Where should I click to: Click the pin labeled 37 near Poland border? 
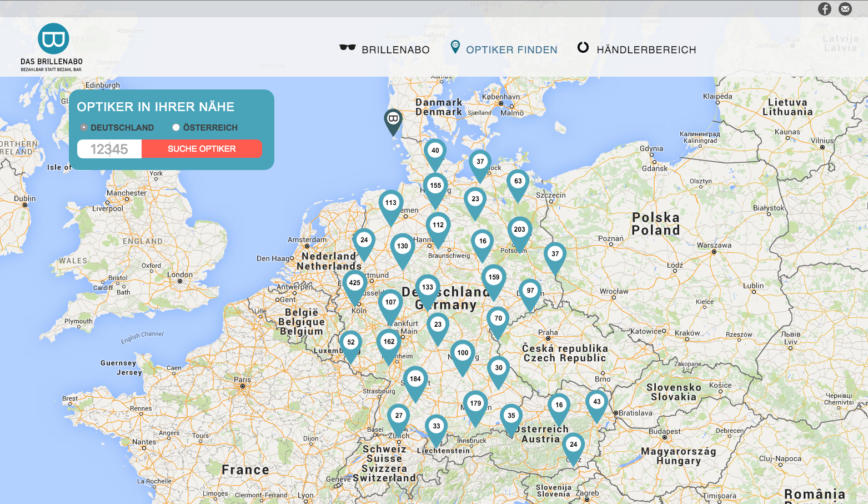555,259
